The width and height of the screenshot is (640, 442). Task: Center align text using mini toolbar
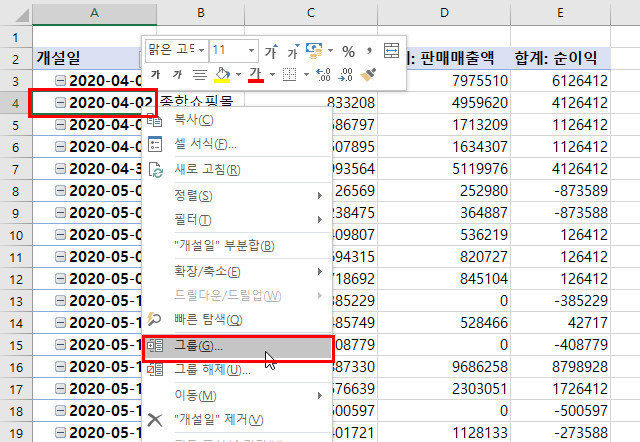click(200, 74)
